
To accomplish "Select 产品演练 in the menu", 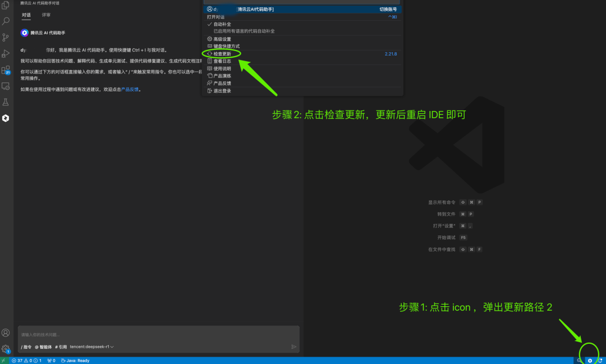I will tap(302, 76).
